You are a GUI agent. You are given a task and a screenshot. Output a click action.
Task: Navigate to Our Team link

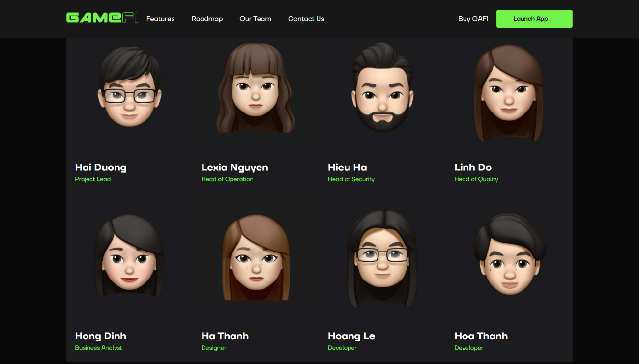click(255, 19)
